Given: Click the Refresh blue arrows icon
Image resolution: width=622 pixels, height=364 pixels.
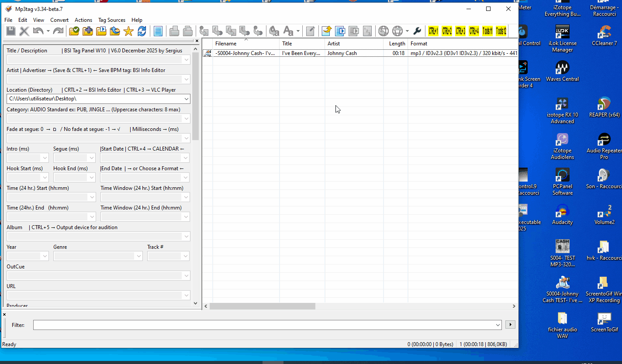Looking at the screenshot, I should [x=142, y=31].
